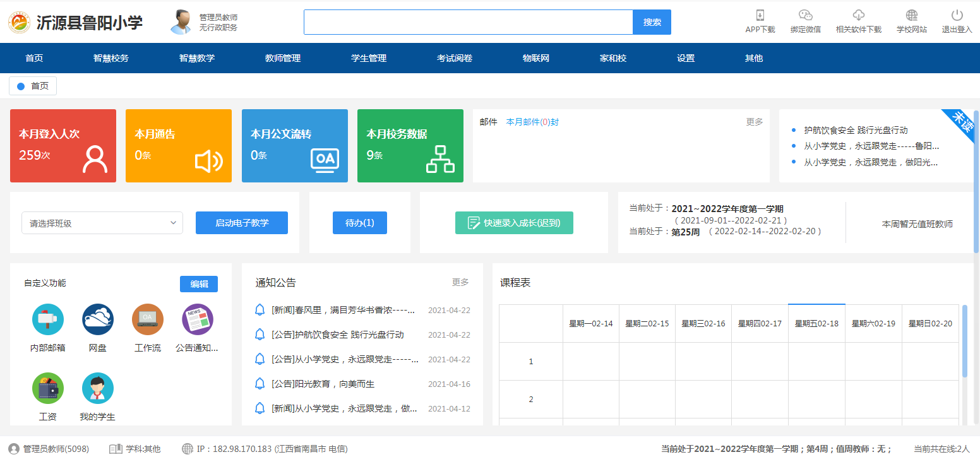This screenshot has width=980, height=457.
Task: Click the speaker icon in 本月通告 card
Action: pos(209,162)
